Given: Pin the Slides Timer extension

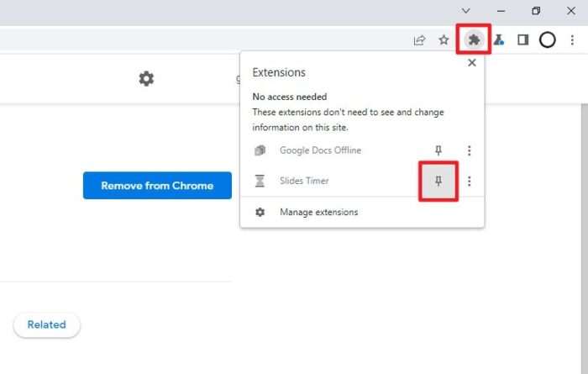Looking at the screenshot, I should pyautogui.click(x=438, y=182).
